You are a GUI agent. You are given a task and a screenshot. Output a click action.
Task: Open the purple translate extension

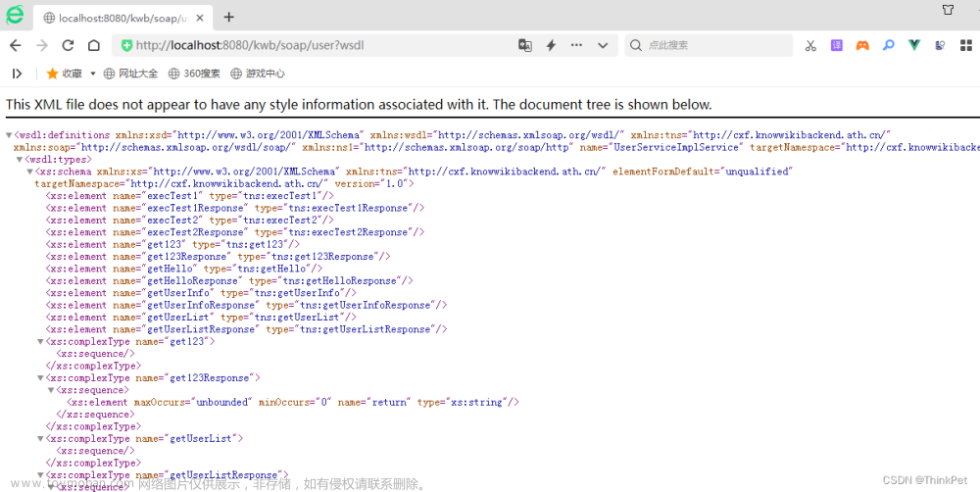tap(836, 45)
